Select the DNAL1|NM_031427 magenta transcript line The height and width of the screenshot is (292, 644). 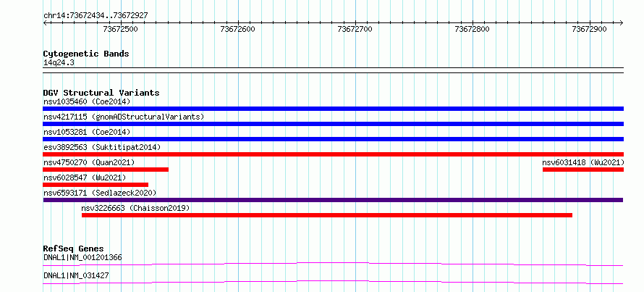click(x=333, y=282)
